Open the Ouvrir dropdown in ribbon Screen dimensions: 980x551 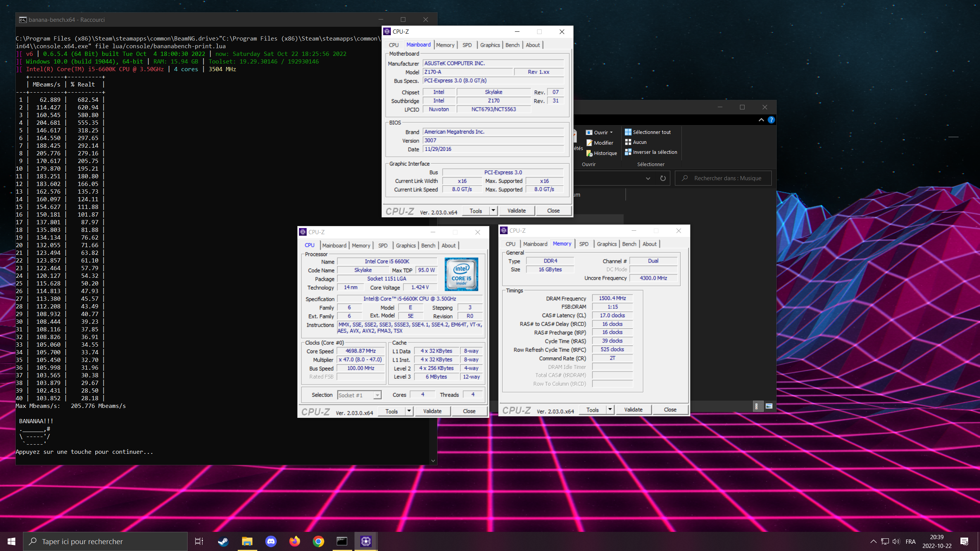point(600,132)
